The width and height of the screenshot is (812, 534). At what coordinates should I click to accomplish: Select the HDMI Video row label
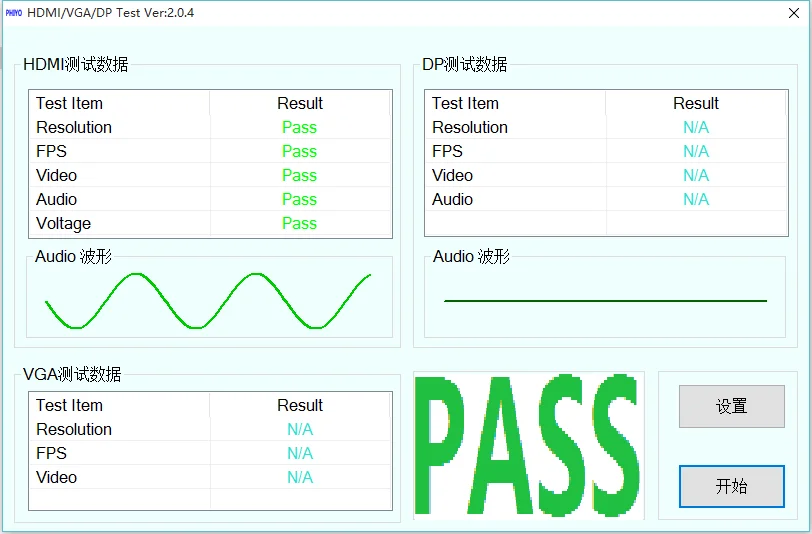[56, 175]
